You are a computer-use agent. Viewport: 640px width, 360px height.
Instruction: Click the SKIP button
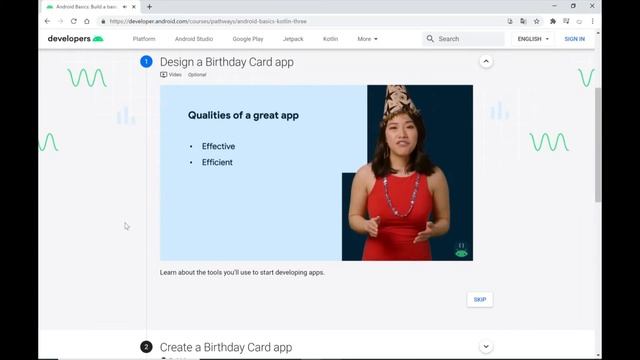click(x=480, y=300)
